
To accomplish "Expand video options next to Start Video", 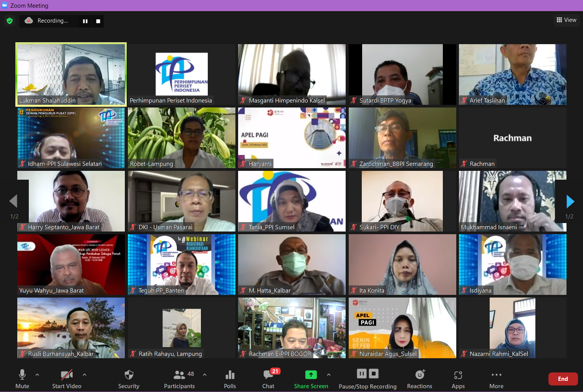I will [84, 374].
